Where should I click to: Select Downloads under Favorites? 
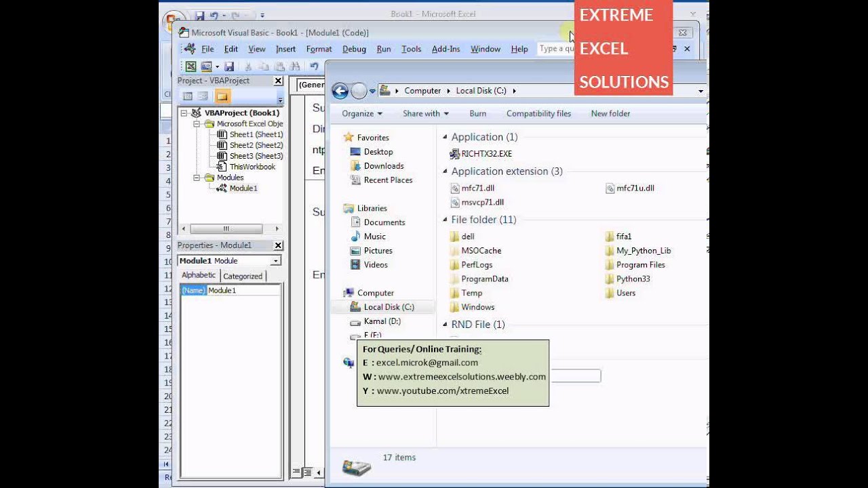pyautogui.click(x=383, y=166)
